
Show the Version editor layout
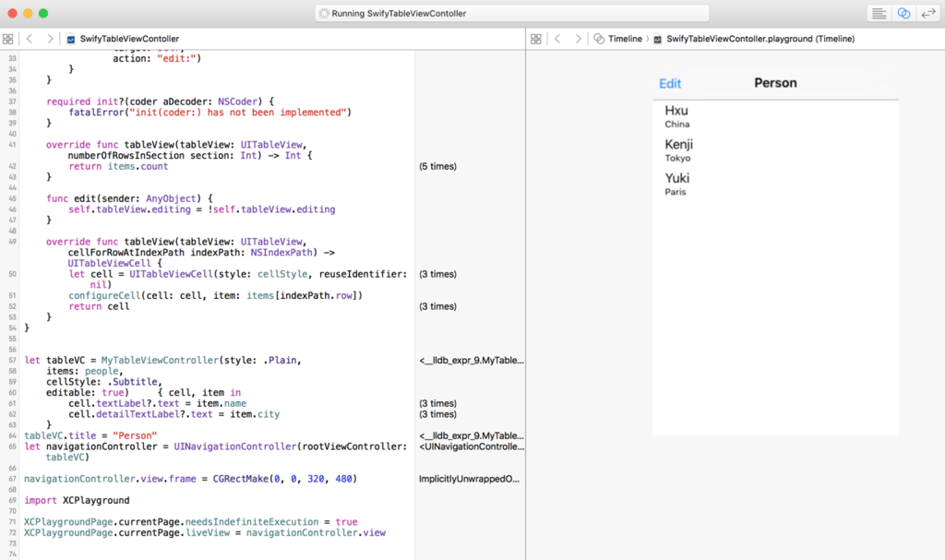(928, 13)
